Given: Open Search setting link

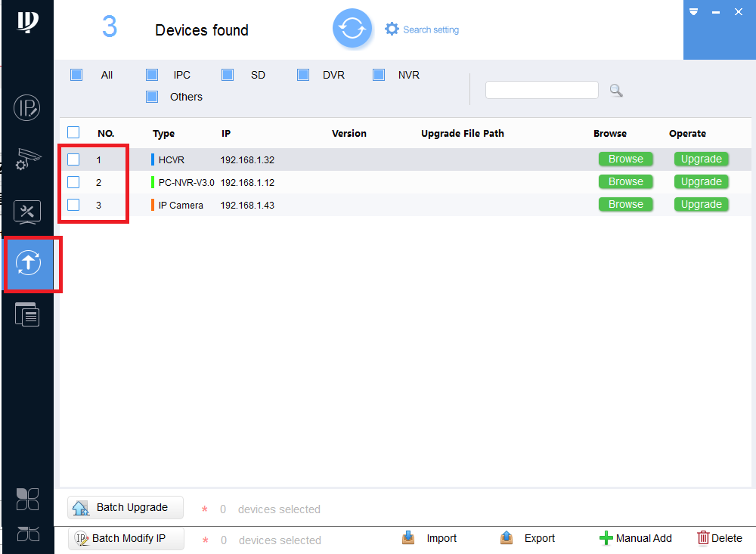Looking at the screenshot, I should click(422, 29).
